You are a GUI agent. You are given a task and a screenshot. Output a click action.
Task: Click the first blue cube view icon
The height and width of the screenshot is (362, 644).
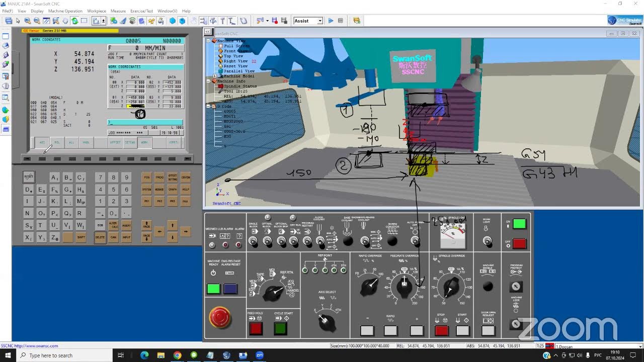tap(173, 21)
